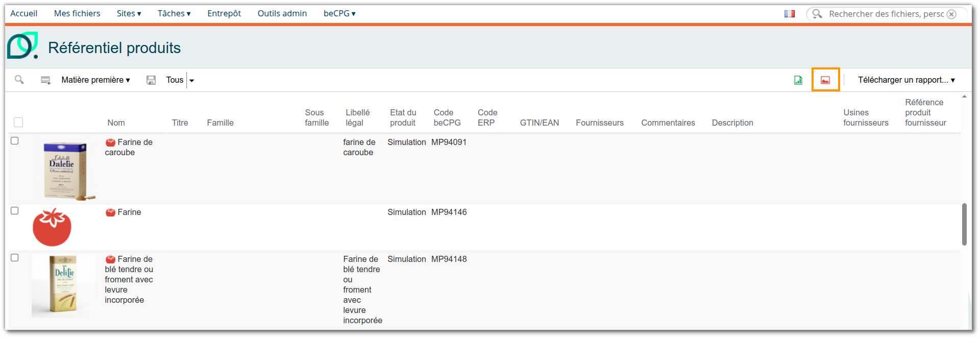Open the beCPG menu
This screenshot has height=338, width=980.
tap(339, 14)
